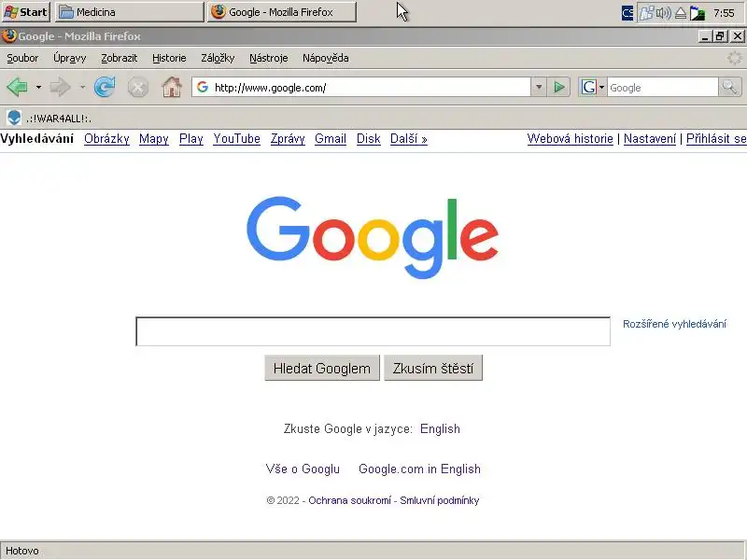
Task: Open Google.com in English link
Action: coord(419,469)
